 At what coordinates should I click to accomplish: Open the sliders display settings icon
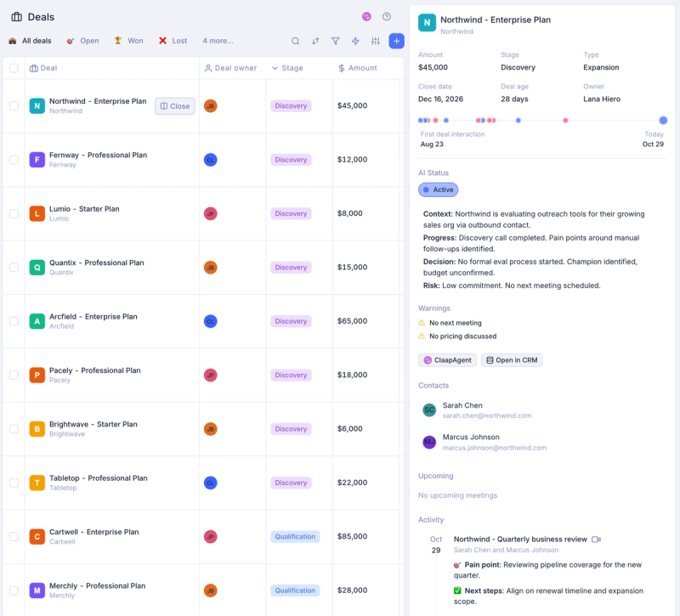(376, 41)
